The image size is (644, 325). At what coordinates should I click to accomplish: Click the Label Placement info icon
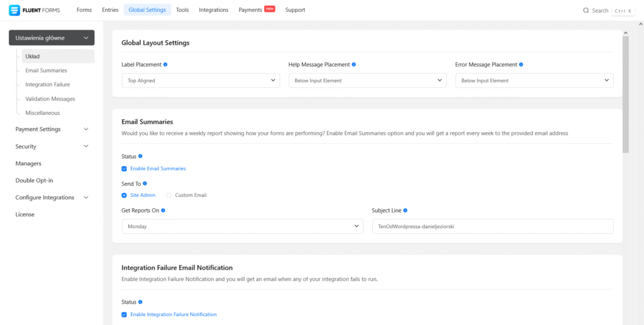tap(165, 64)
